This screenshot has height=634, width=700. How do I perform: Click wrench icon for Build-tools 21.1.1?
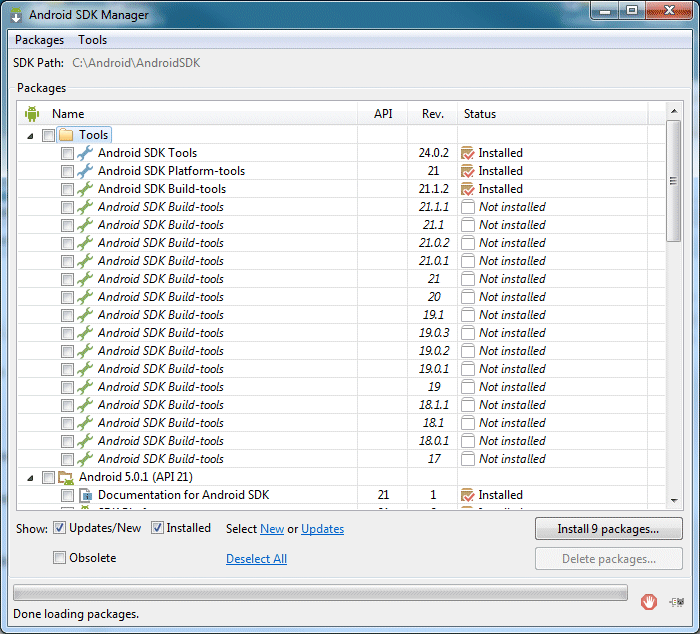[85, 207]
